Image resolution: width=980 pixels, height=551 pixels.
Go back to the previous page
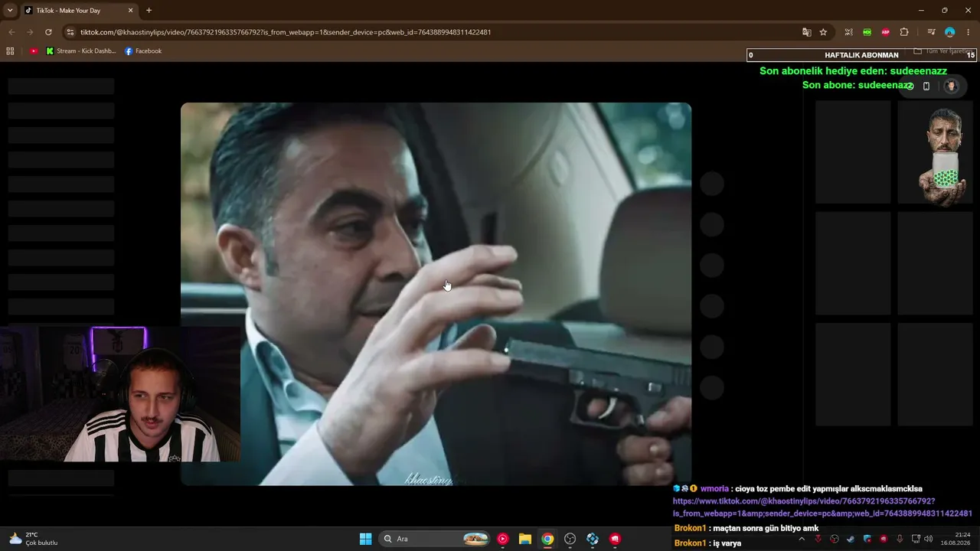[x=11, y=32]
